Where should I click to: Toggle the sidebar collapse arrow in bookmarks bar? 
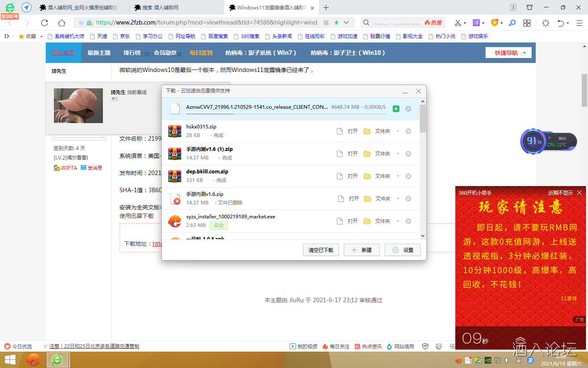pos(7,36)
